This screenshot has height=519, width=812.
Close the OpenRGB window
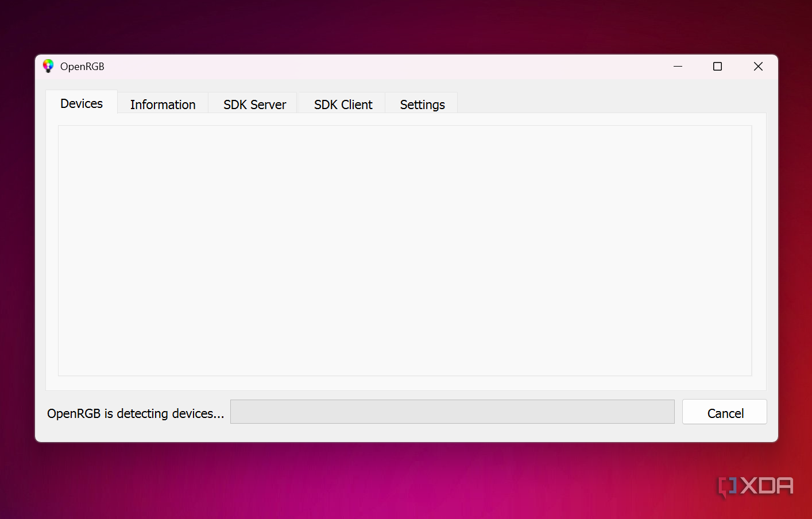tap(758, 67)
